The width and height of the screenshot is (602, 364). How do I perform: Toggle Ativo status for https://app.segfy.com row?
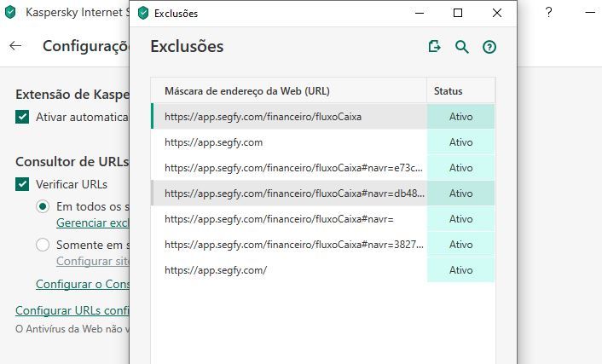point(460,142)
